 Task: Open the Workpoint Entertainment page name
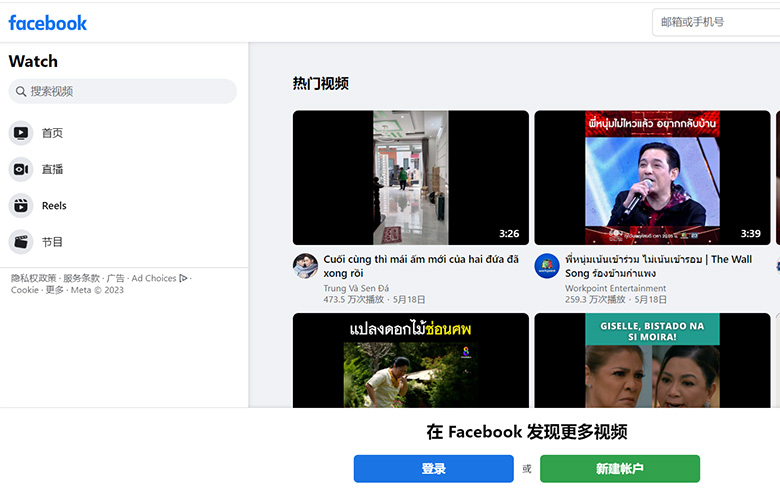click(x=615, y=288)
